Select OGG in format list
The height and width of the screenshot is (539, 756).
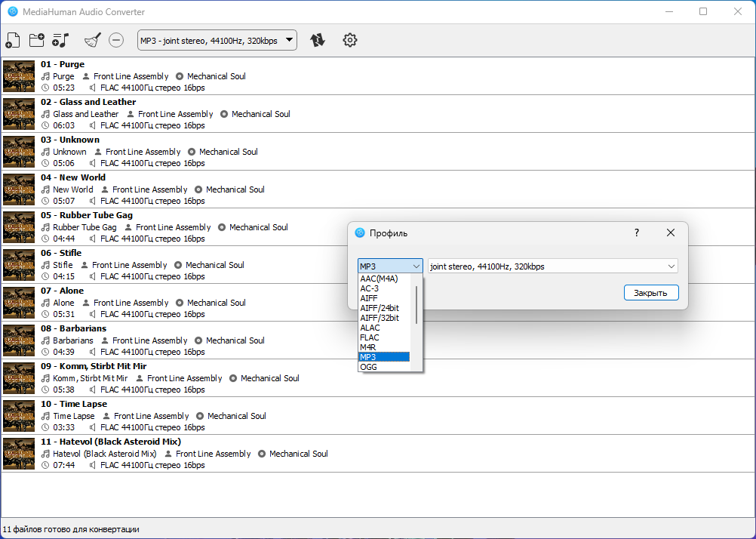pyautogui.click(x=384, y=367)
